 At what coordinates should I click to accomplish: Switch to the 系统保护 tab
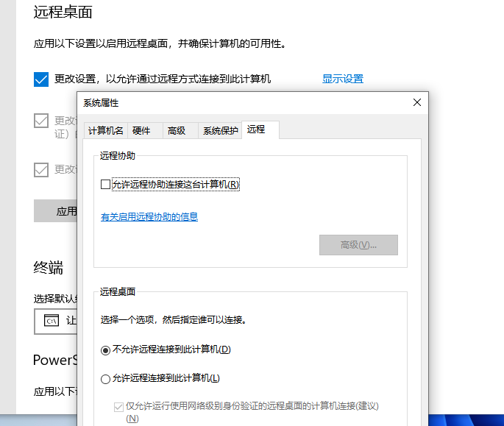click(220, 131)
